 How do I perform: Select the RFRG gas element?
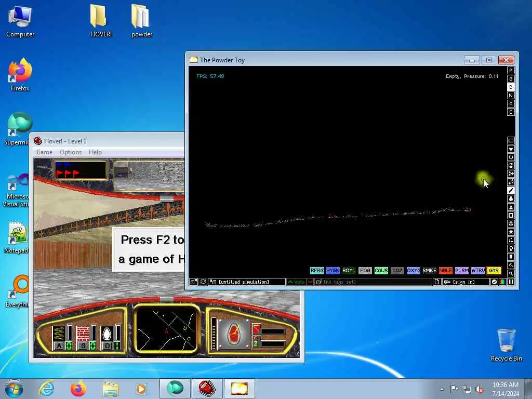(316, 270)
